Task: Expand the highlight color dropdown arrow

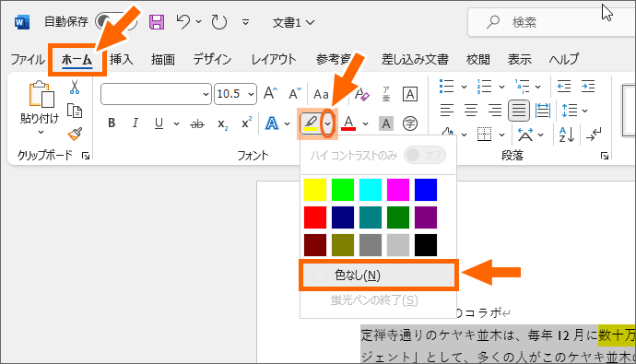Action: (x=328, y=123)
